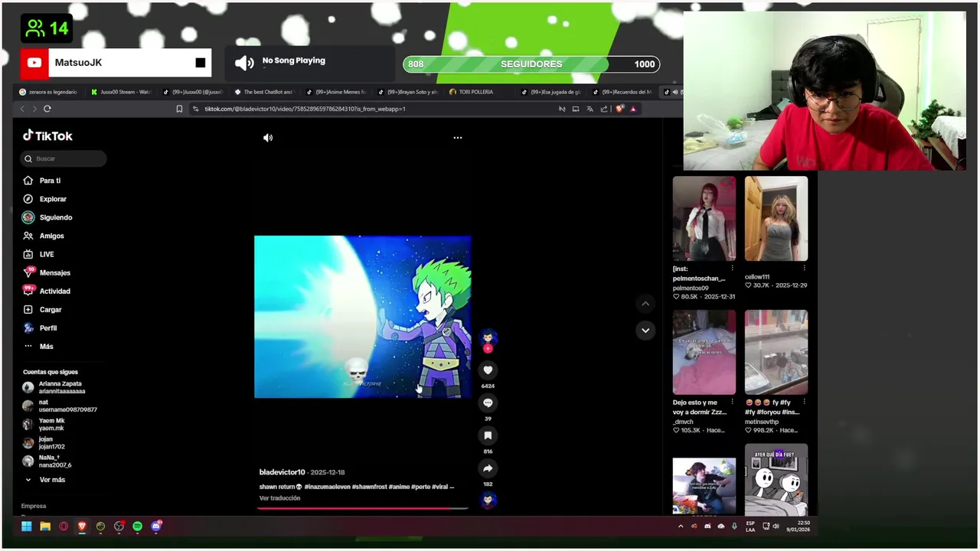Switch to 'zeraora es legendario' tab

point(48,92)
